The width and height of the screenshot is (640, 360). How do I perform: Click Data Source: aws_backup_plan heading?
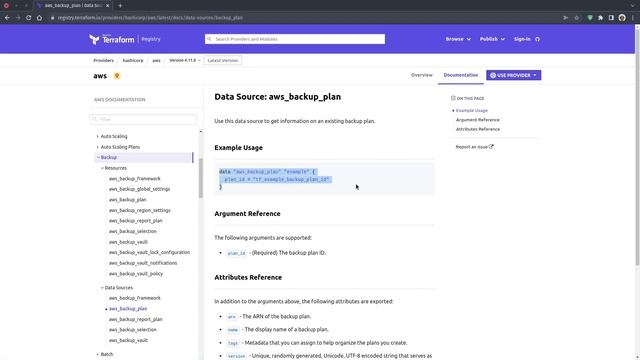278,97
